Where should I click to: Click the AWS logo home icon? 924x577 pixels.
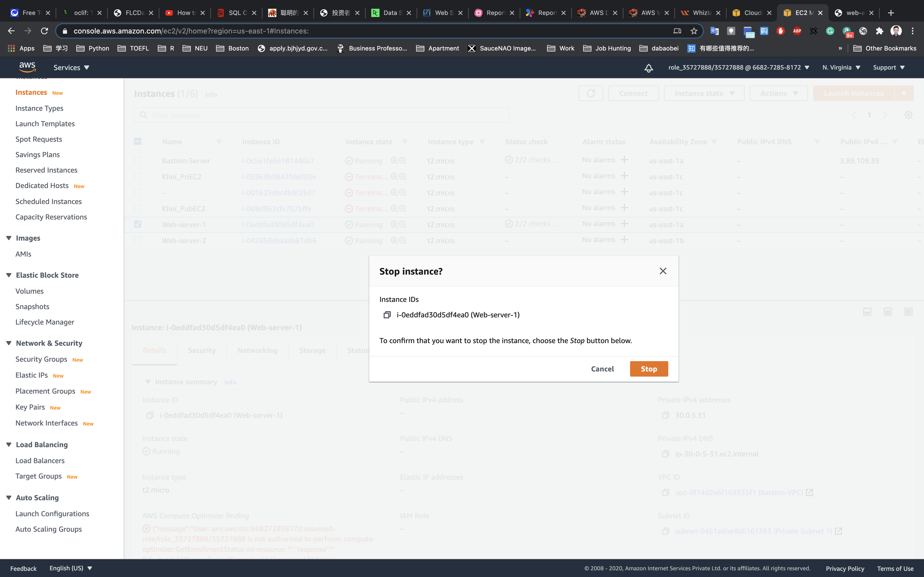pyautogui.click(x=28, y=67)
